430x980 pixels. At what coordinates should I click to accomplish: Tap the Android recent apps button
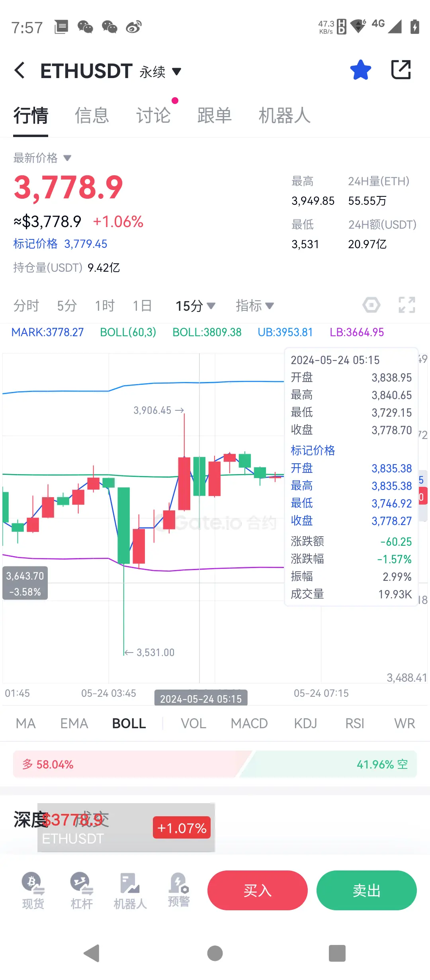click(337, 953)
